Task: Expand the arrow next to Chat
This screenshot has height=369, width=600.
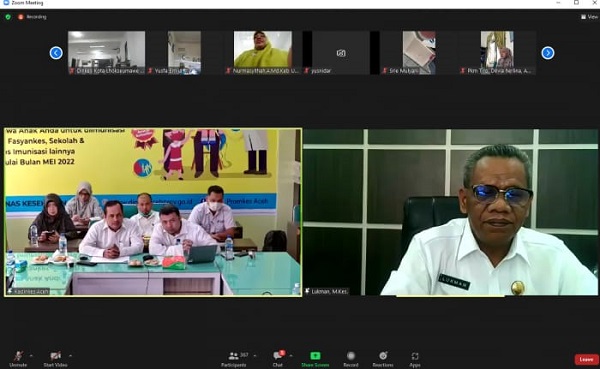Action: point(291,356)
